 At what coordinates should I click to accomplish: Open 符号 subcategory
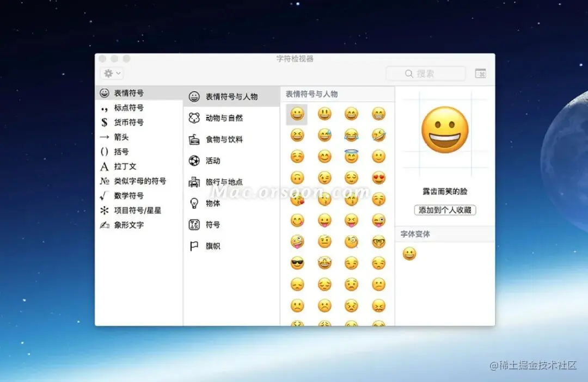pyautogui.click(x=232, y=225)
